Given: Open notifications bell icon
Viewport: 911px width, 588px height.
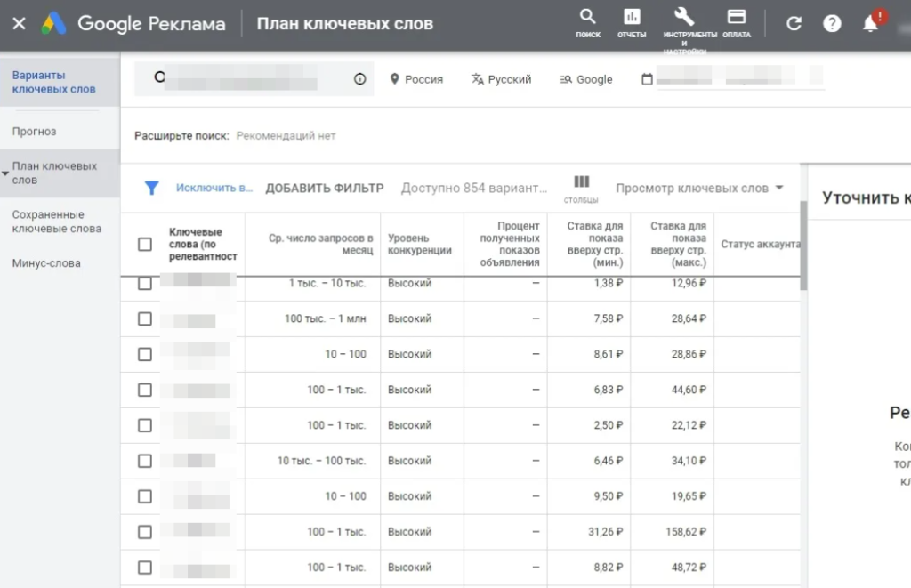Looking at the screenshot, I should [x=870, y=24].
